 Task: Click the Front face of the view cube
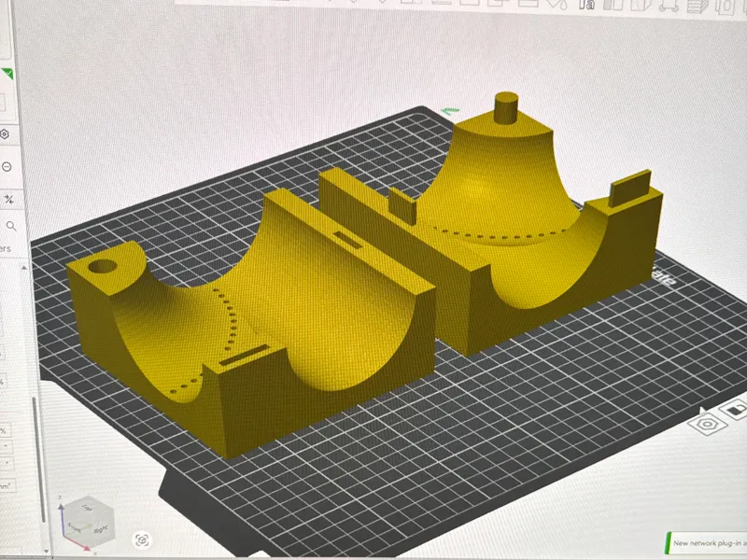tap(75, 527)
